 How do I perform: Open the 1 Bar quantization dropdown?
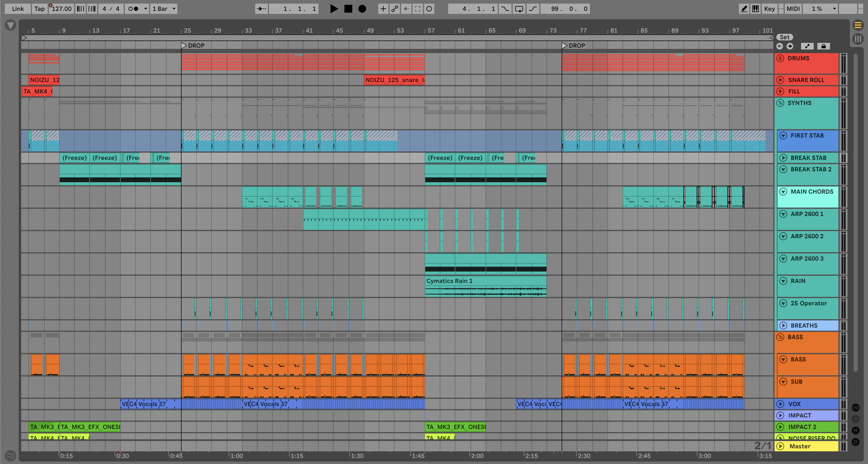(x=164, y=9)
